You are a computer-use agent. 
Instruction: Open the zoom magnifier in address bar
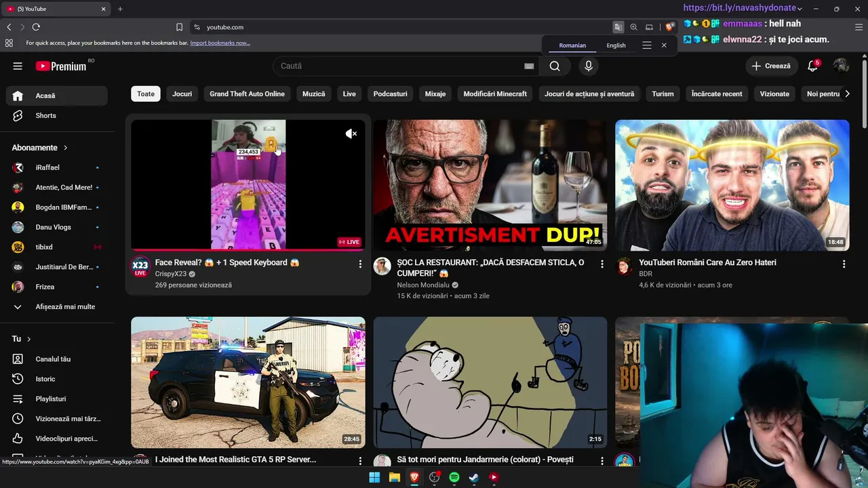[633, 27]
